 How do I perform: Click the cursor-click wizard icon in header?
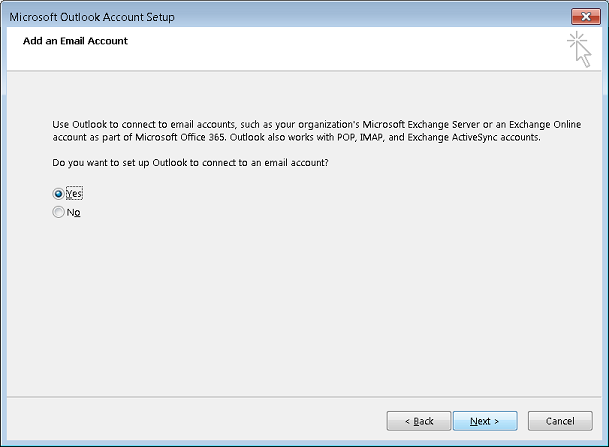(x=579, y=49)
